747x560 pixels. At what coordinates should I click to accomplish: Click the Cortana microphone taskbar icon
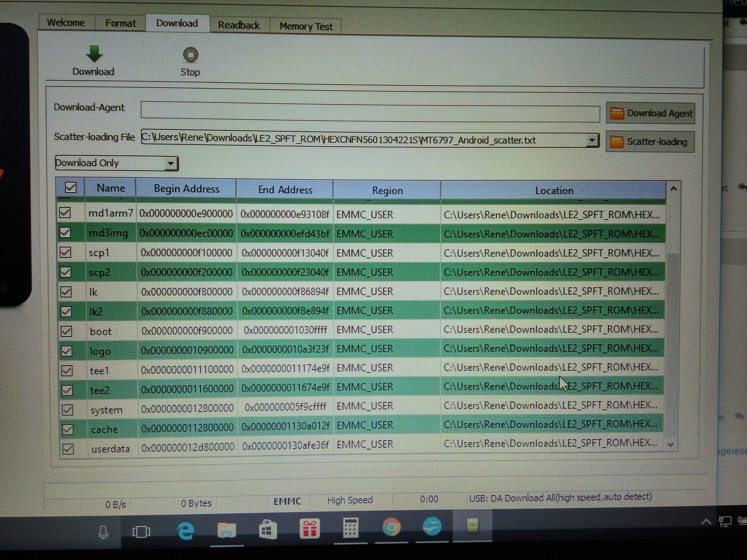(103, 532)
